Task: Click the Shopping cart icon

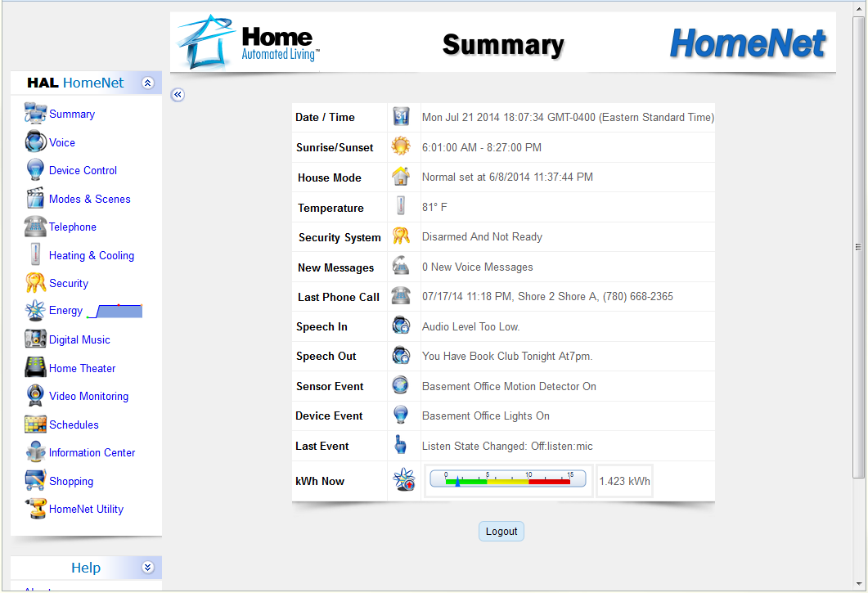Action: pos(35,480)
